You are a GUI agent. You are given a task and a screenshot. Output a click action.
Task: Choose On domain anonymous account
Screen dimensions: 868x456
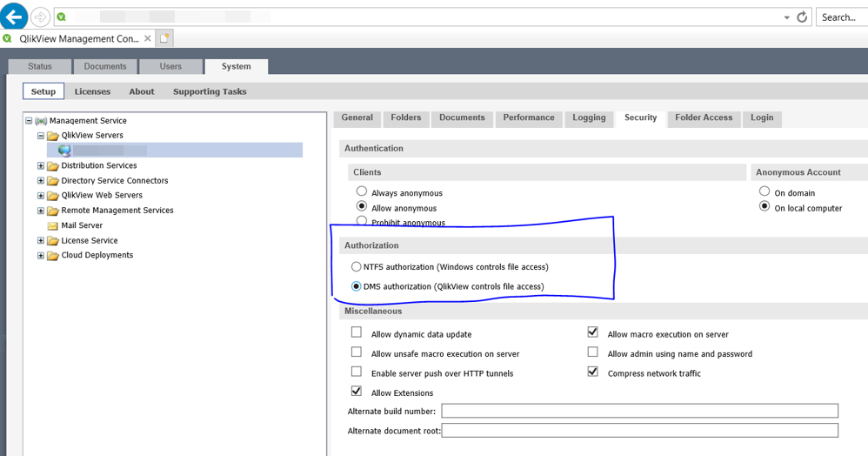coord(765,191)
